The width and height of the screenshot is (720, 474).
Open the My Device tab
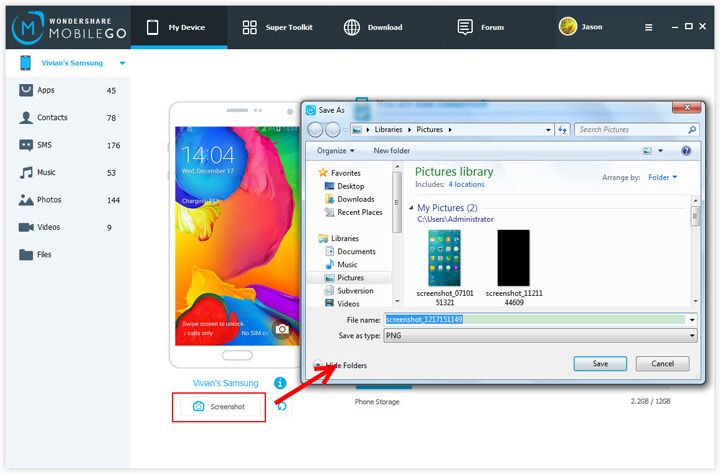179,27
